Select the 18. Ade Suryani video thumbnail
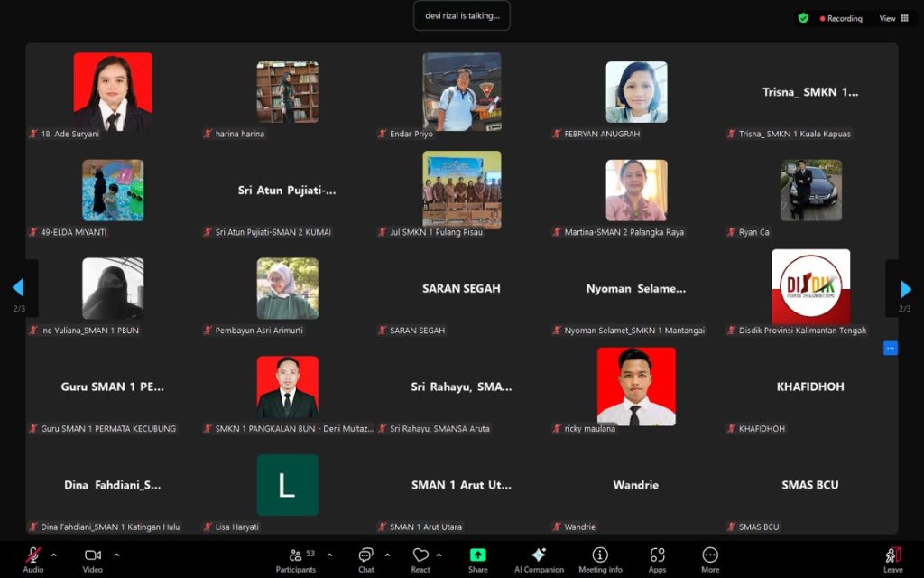The height and width of the screenshot is (578, 924). tap(113, 91)
